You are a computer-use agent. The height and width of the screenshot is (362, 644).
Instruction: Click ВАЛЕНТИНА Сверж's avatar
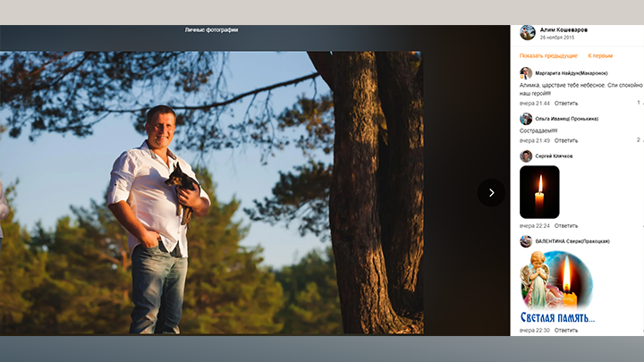point(526,241)
